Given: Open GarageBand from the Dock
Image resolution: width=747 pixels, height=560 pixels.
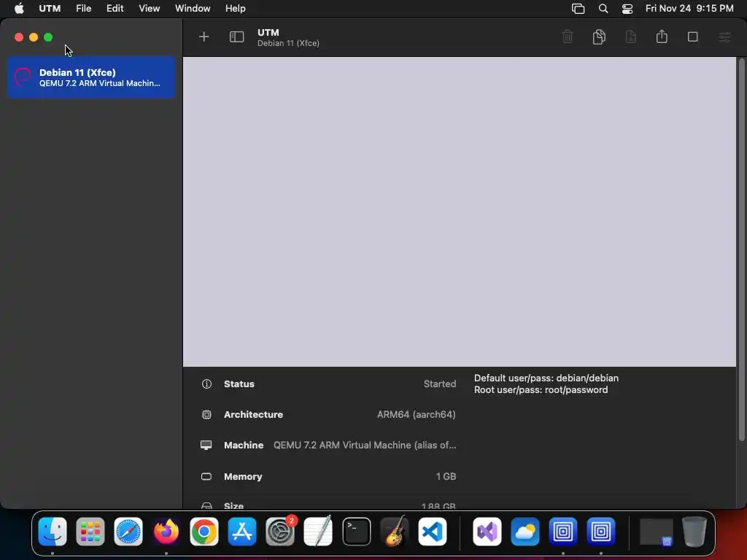Looking at the screenshot, I should pyautogui.click(x=395, y=532).
